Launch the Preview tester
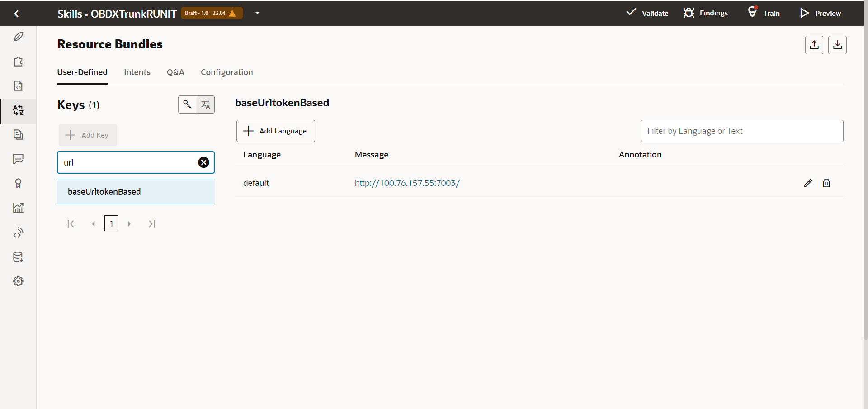This screenshot has height=409, width=868. 821,13
